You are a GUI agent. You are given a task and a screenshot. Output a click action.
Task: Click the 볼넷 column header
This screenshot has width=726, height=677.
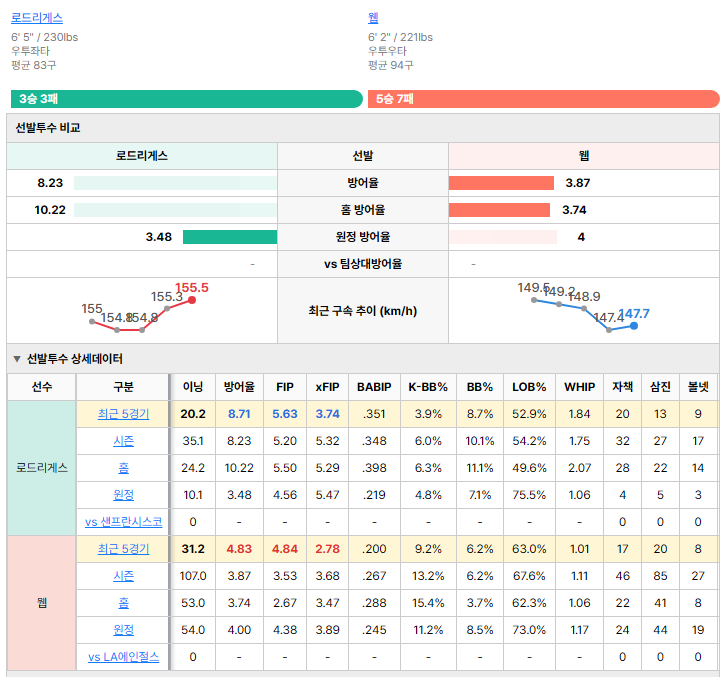698,387
